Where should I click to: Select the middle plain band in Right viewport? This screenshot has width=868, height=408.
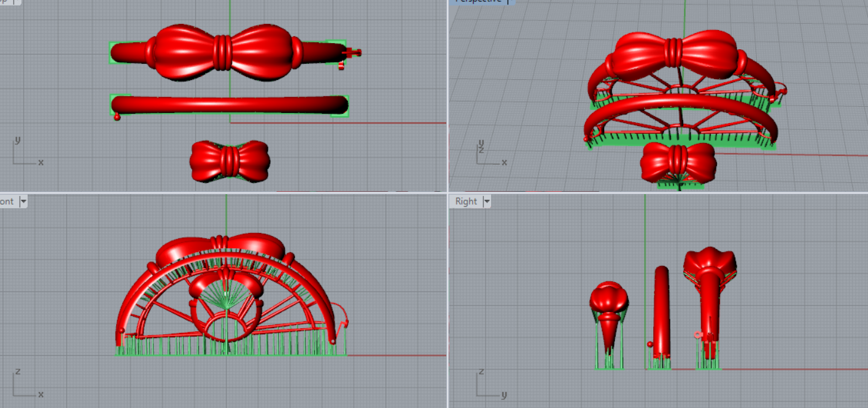click(x=661, y=310)
